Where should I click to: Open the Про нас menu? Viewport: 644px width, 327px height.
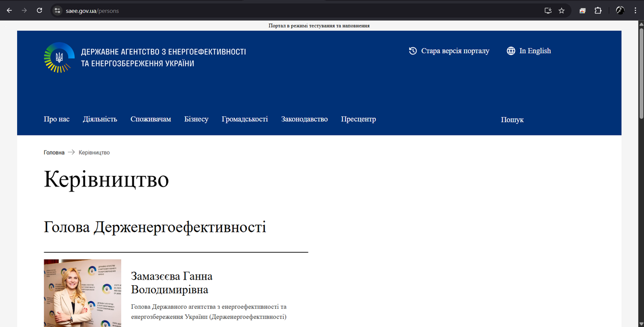(x=57, y=119)
